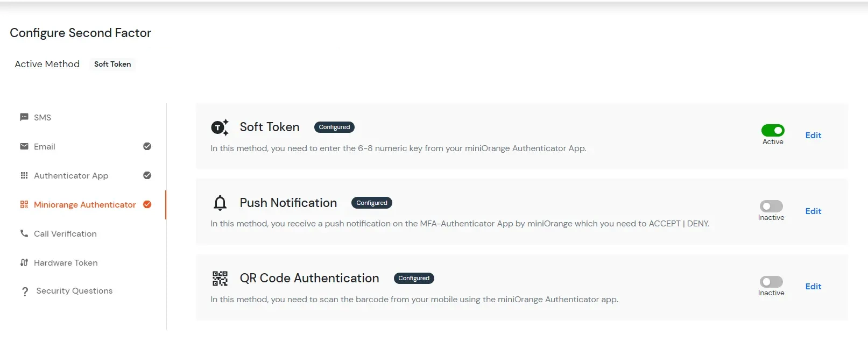Select the Authenticator App grid icon

(24, 175)
